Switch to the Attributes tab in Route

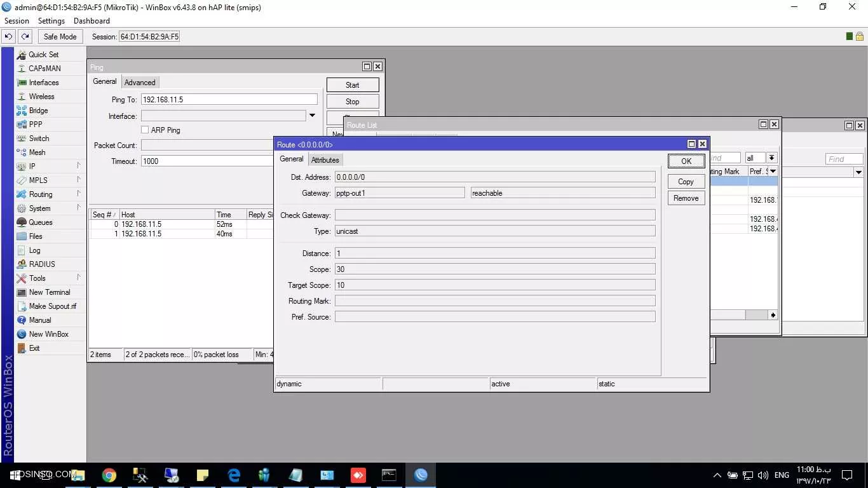point(325,159)
